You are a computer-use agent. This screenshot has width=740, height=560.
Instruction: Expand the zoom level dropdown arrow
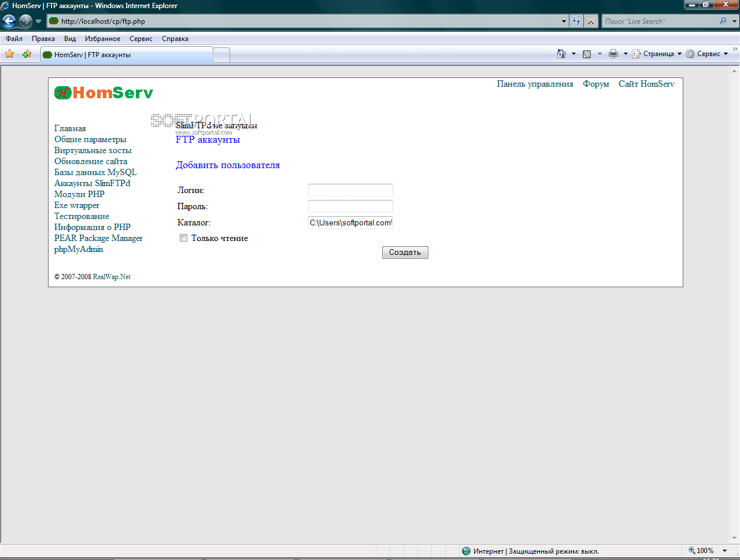coord(724,551)
